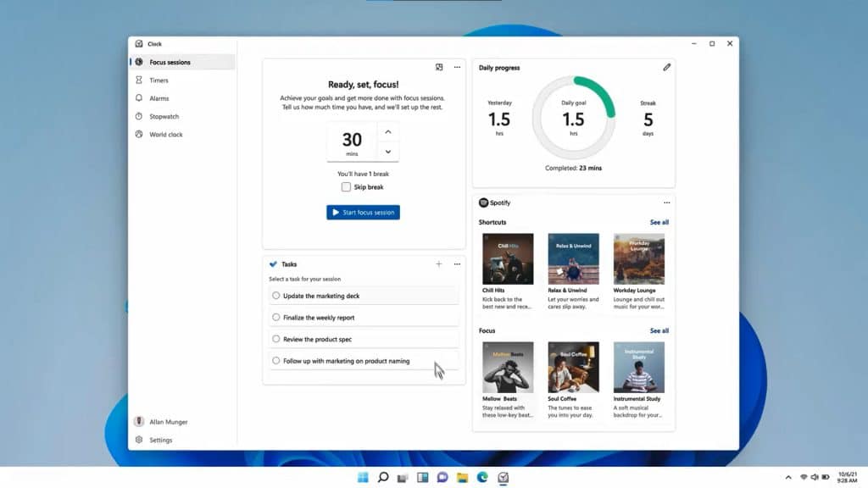Decrease focus minutes with the down chevron
The height and width of the screenshot is (488, 868).
[387, 152]
